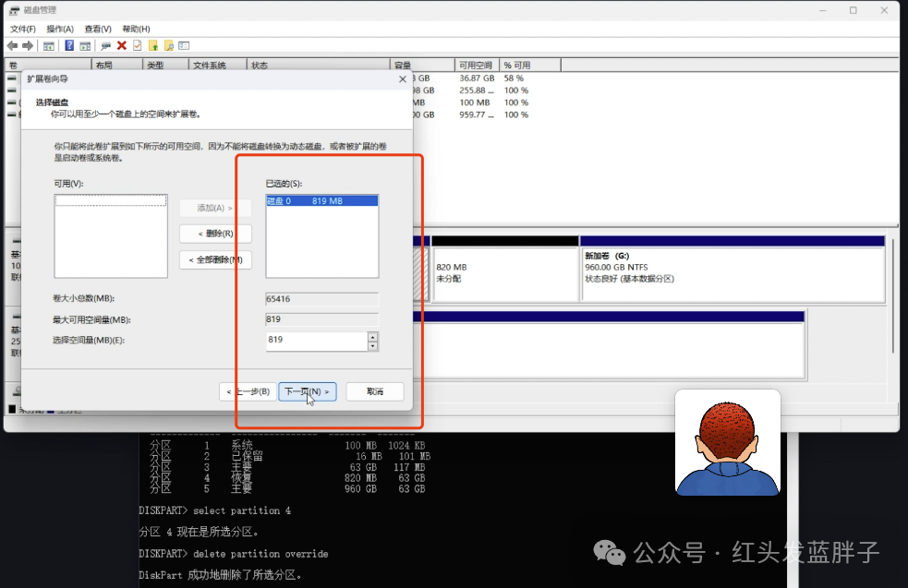This screenshot has height=588, width=908.
Task: Click the 删除(R) button
Action: click(215, 234)
